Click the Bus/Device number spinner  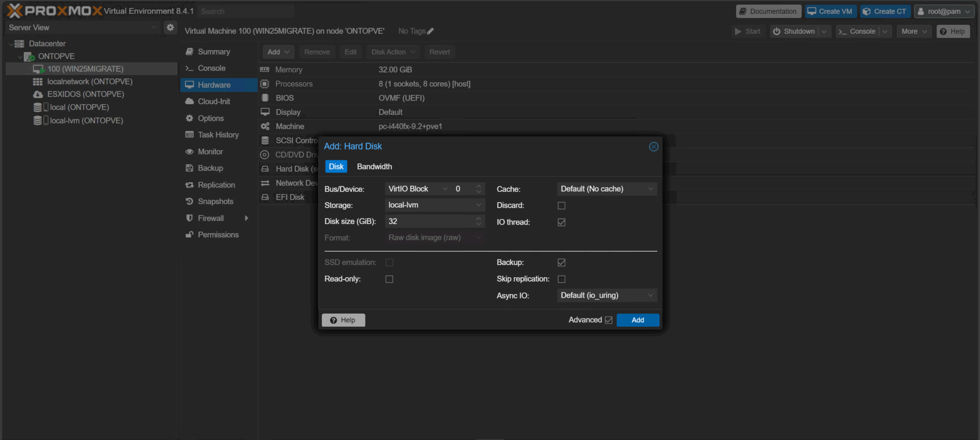(478, 189)
